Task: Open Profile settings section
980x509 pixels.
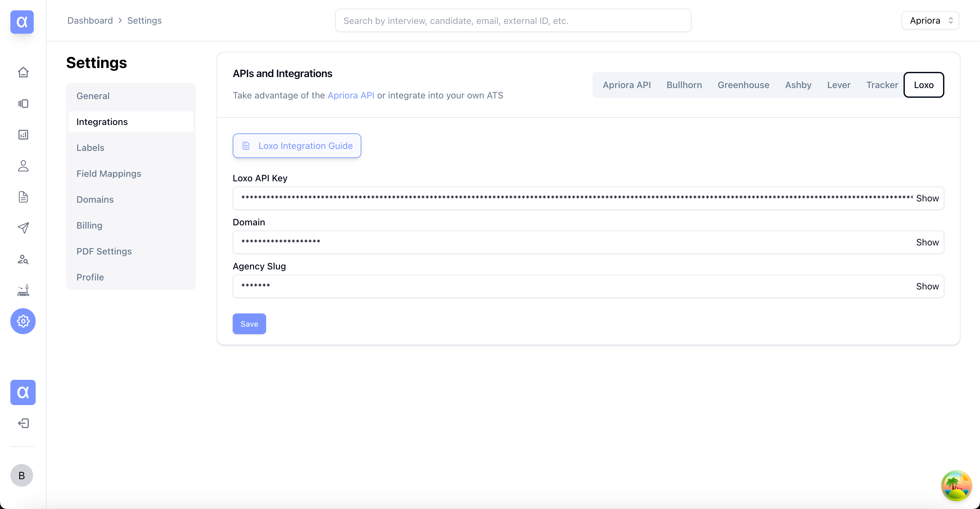Action: coord(131,277)
